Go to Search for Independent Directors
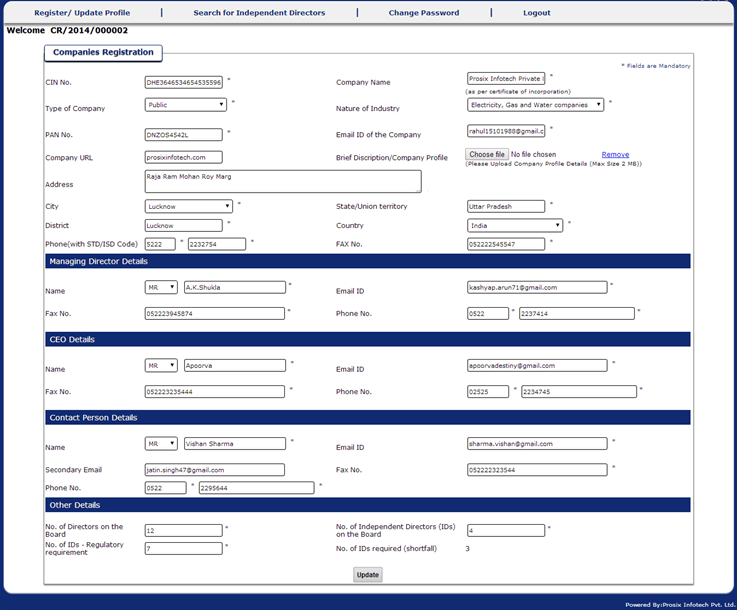Viewport: 737px width, 610px height. (259, 13)
